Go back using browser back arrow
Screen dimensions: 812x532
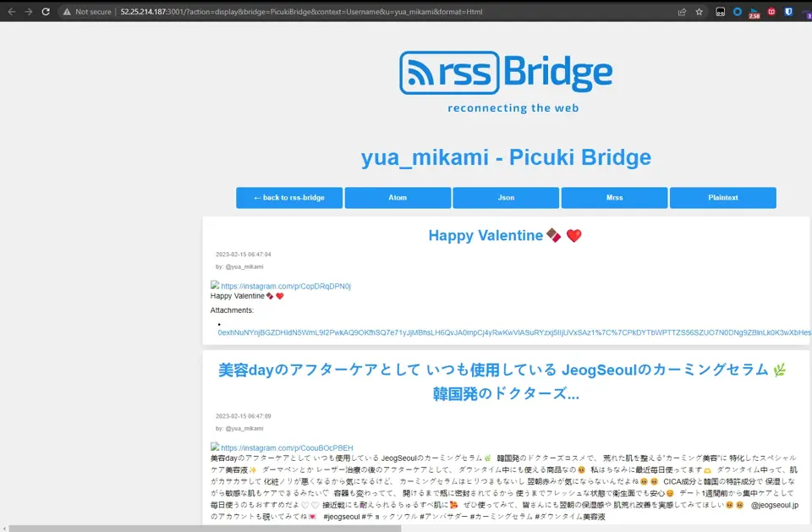[x=11, y=11]
